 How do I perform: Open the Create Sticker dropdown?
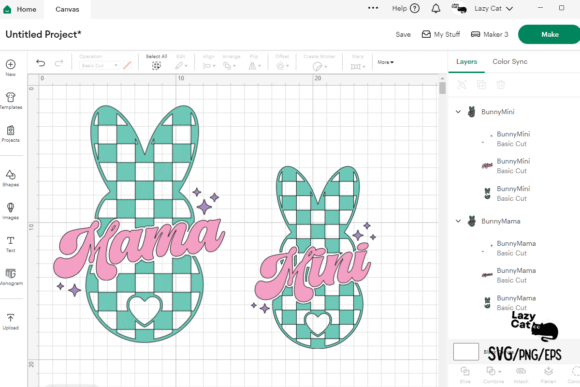coord(320,66)
